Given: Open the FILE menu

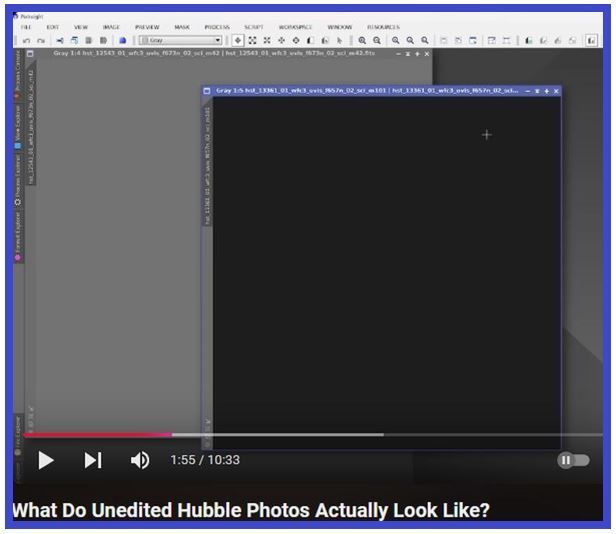Looking at the screenshot, I should tap(26, 27).
